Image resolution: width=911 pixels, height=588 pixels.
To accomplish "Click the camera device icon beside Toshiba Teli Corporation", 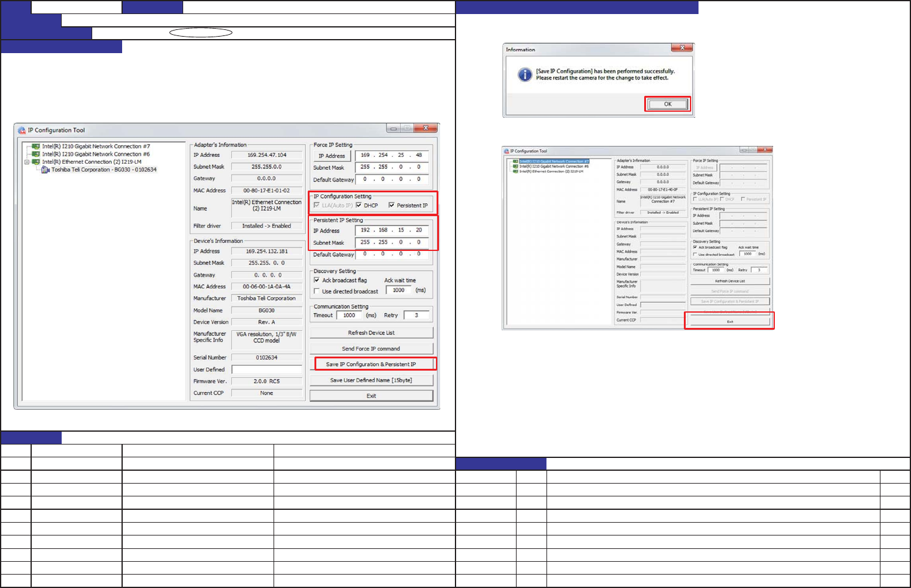I will pyautogui.click(x=45, y=170).
